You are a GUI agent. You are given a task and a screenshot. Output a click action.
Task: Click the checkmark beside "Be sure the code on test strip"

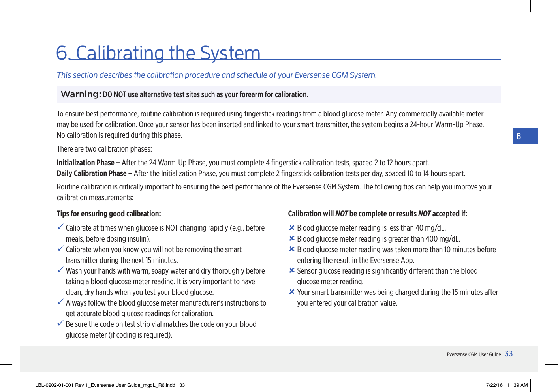(60, 323)
